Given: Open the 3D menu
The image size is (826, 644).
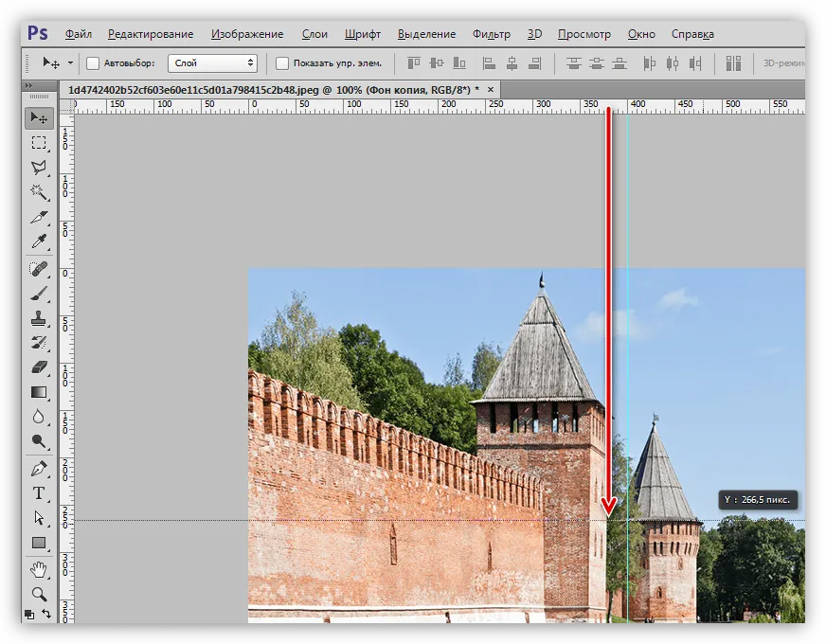Looking at the screenshot, I should [x=534, y=34].
